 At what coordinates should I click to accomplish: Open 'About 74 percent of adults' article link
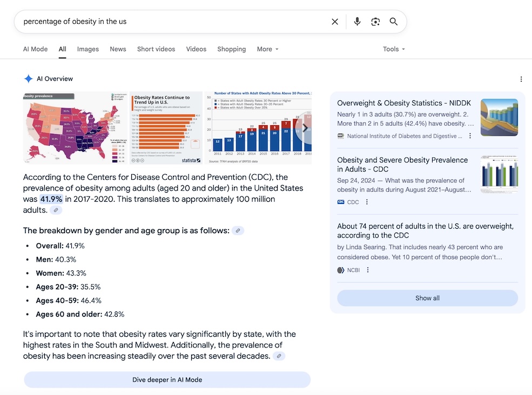coord(426,230)
